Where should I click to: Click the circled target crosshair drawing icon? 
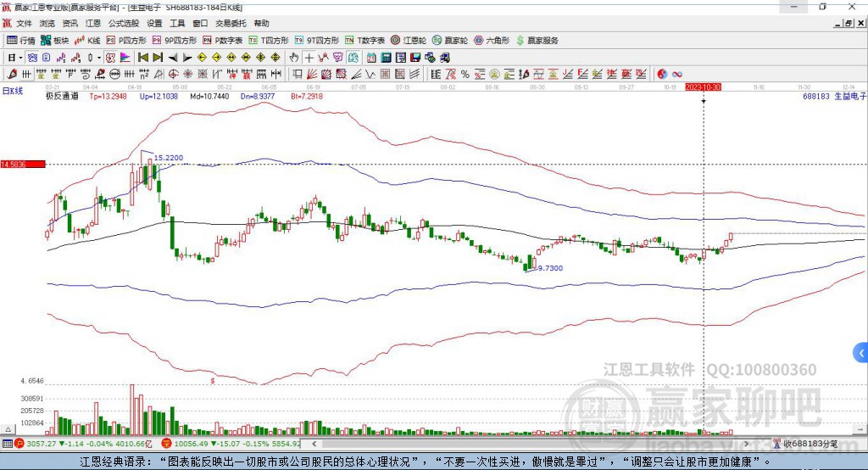click(x=174, y=75)
